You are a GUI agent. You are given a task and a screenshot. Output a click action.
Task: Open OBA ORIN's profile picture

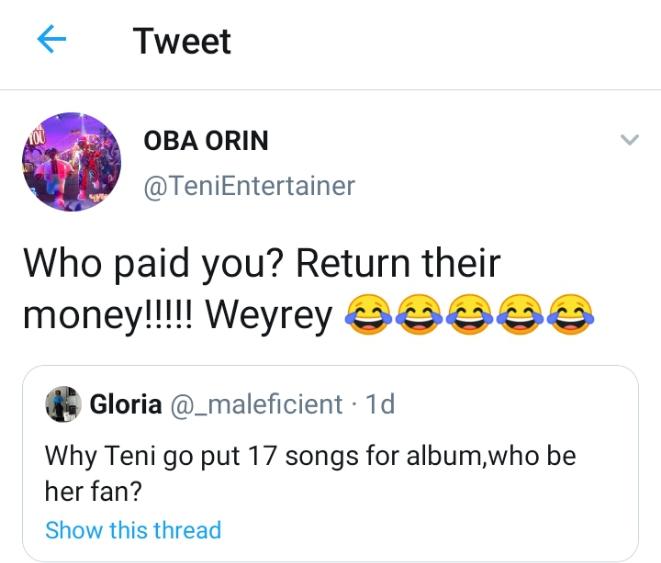[x=71, y=161]
